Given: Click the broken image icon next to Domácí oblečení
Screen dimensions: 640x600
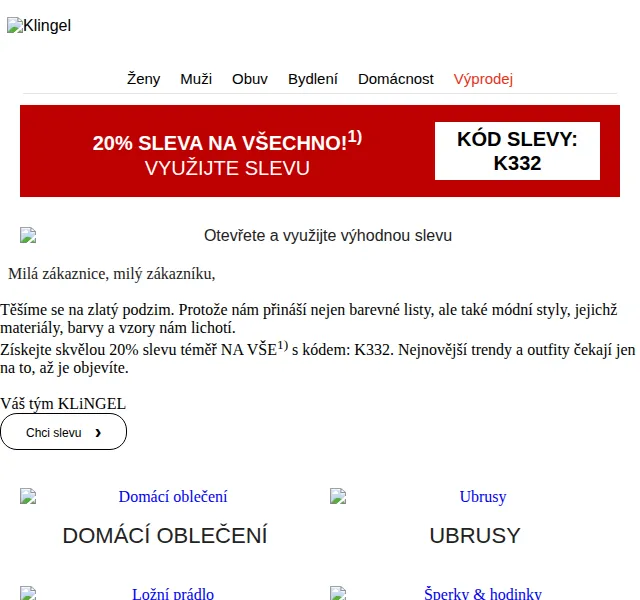Looking at the screenshot, I should [x=28, y=497].
